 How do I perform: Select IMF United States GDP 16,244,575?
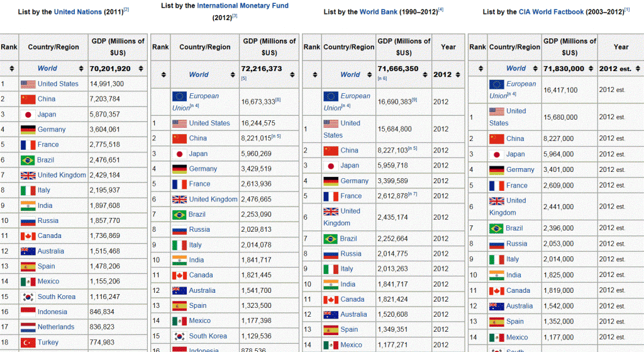(x=258, y=123)
